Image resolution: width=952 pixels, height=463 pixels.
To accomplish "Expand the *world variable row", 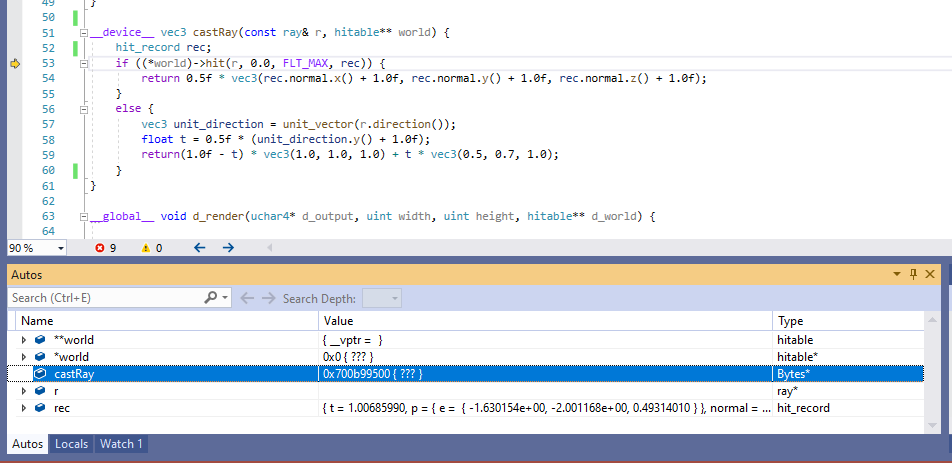I will [24, 357].
